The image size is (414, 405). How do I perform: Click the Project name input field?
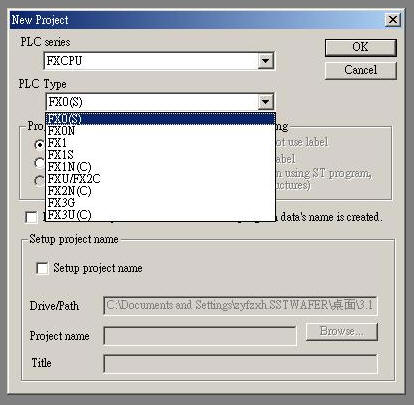click(x=200, y=336)
